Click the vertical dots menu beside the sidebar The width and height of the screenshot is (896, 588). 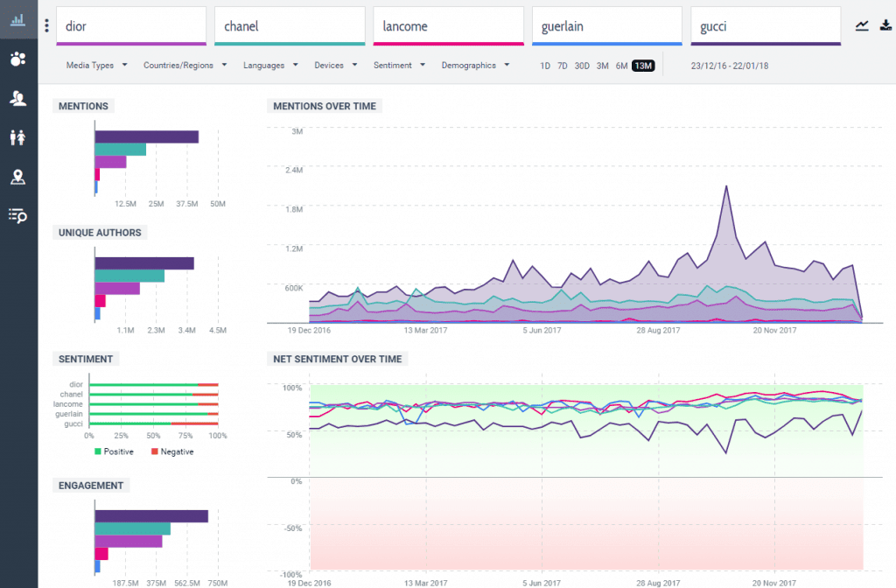coord(46,24)
